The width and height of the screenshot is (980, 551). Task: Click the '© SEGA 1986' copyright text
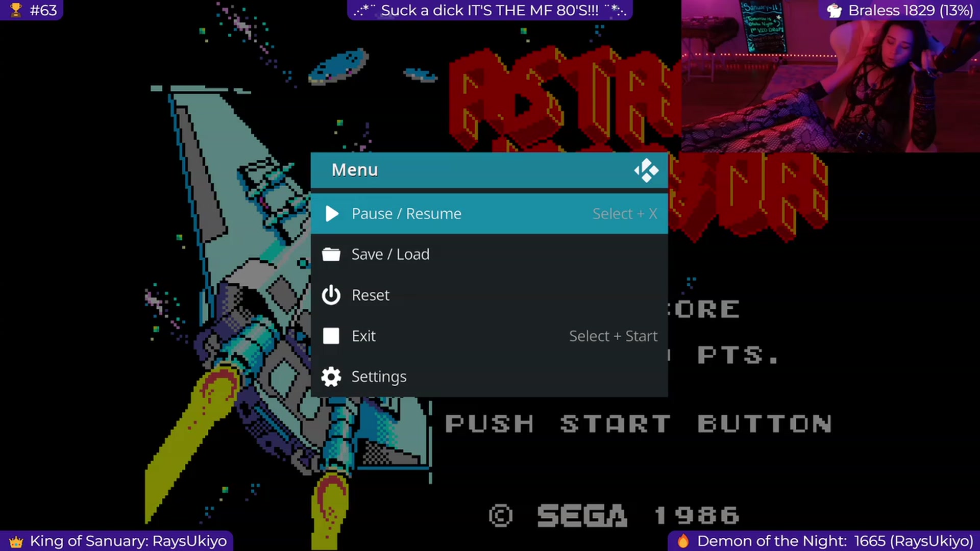(614, 515)
